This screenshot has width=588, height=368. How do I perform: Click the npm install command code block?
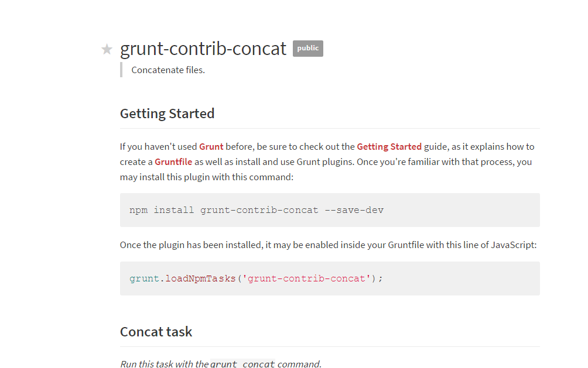[330, 210]
